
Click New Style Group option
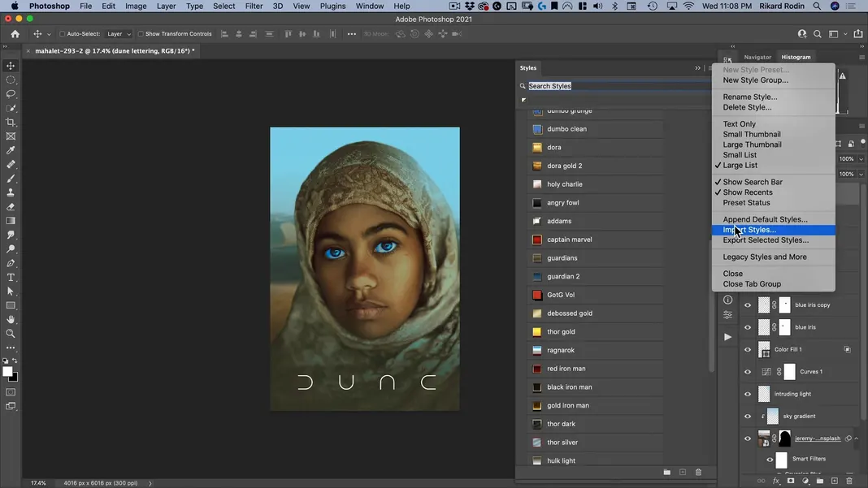[x=774, y=80]
